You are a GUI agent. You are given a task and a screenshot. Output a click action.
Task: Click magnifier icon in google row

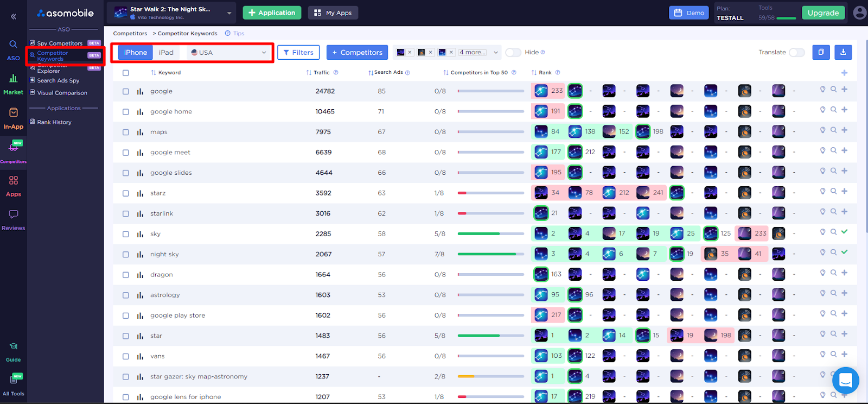click(833, 90)
